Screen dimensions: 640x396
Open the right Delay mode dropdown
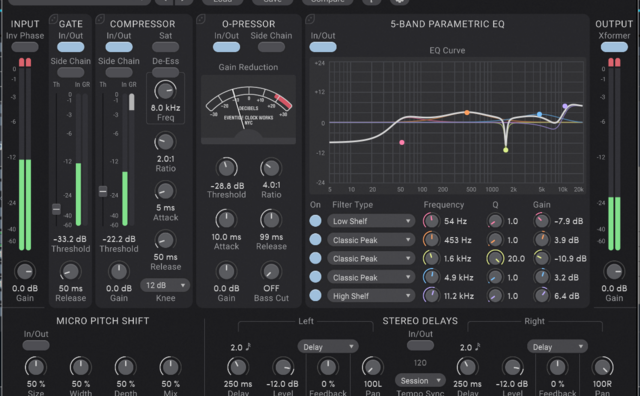pyautogui.click(x=557, y=347)
